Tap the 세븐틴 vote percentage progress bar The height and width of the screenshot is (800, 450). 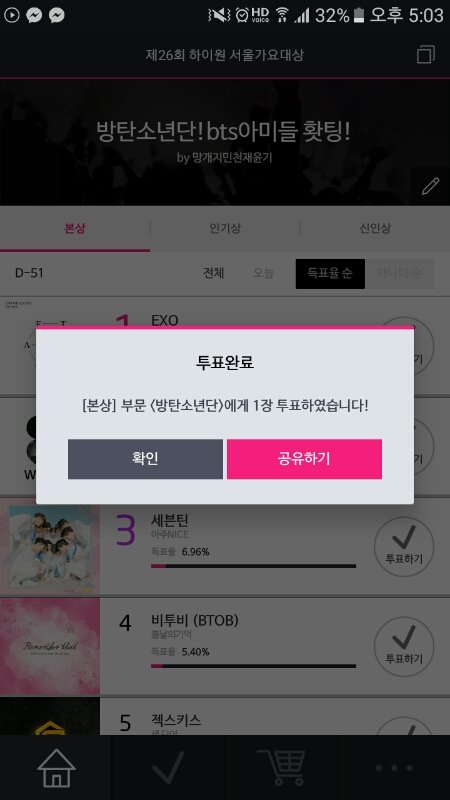tap(254, 566)
